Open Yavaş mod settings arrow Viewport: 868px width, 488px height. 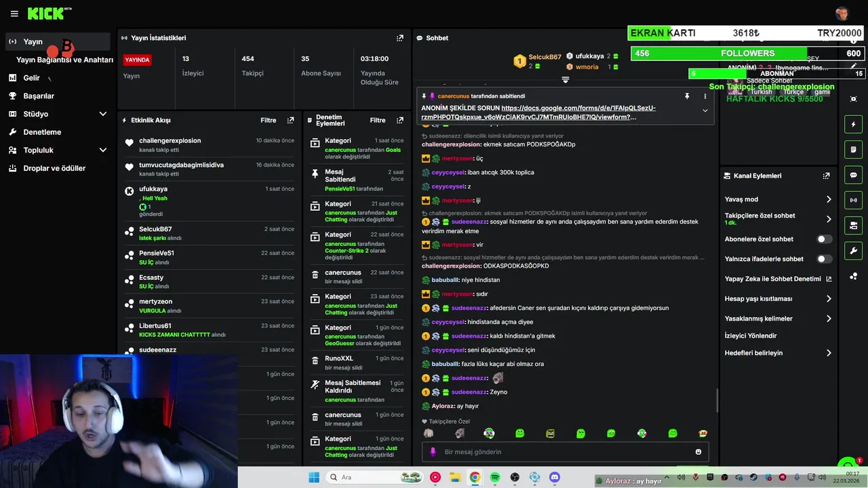pyautogui.click(x=829, y=199)
